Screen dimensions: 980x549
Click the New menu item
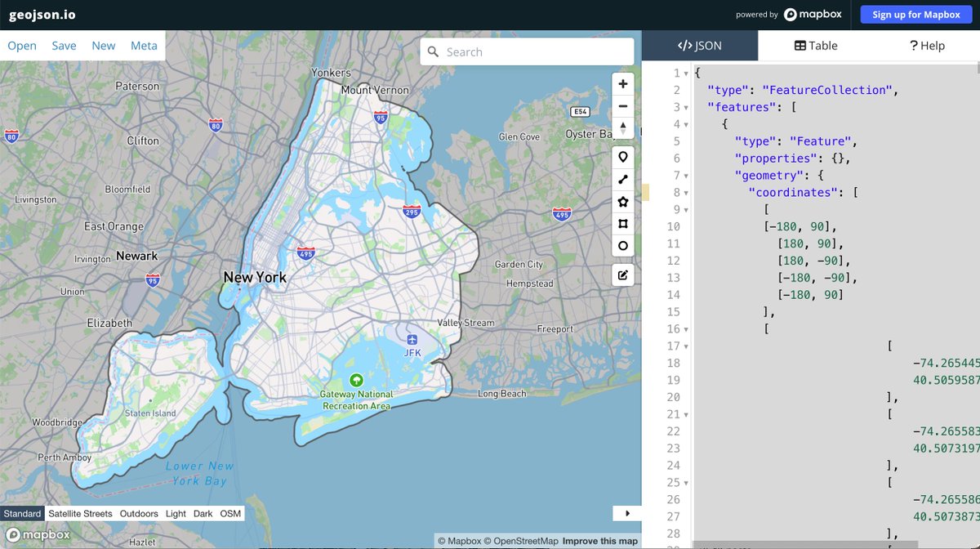tap(104, 46)
